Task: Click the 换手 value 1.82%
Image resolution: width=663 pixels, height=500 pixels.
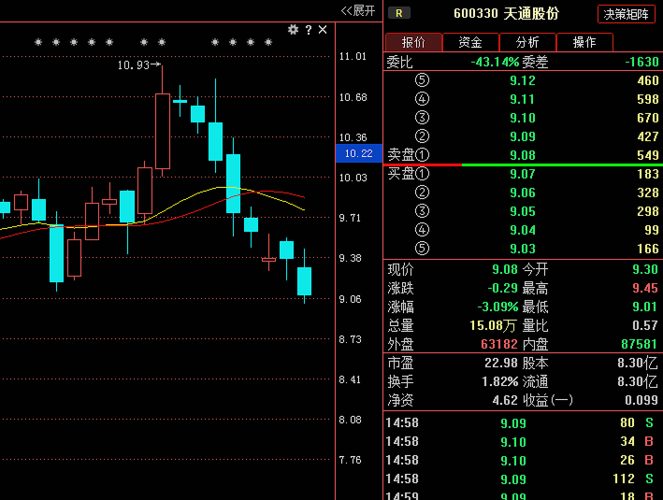Action: tap(500, 382)
